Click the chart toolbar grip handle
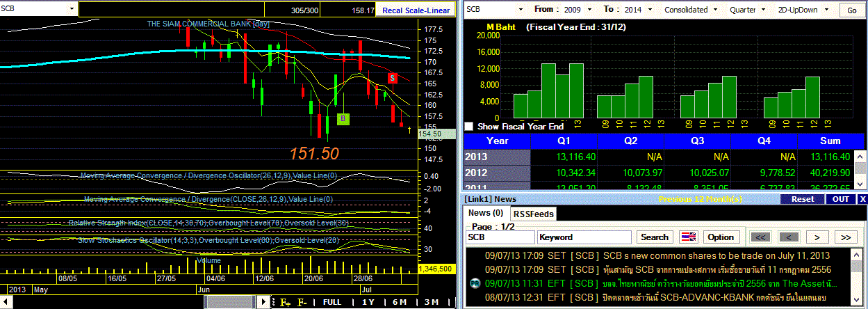Screen dimensions: 868x309 (x=274, y=303)
